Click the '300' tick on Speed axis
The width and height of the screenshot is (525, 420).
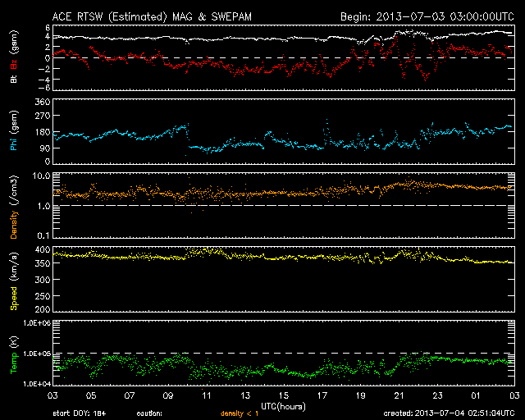[x=43, y=280]
